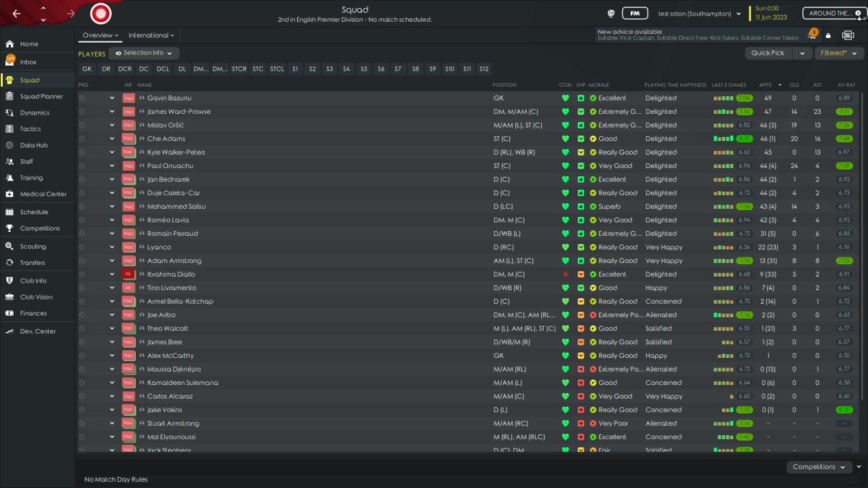868x488 pixels.
Task: Expand the Overview dropdown tab
Action: tap(100, 35)
